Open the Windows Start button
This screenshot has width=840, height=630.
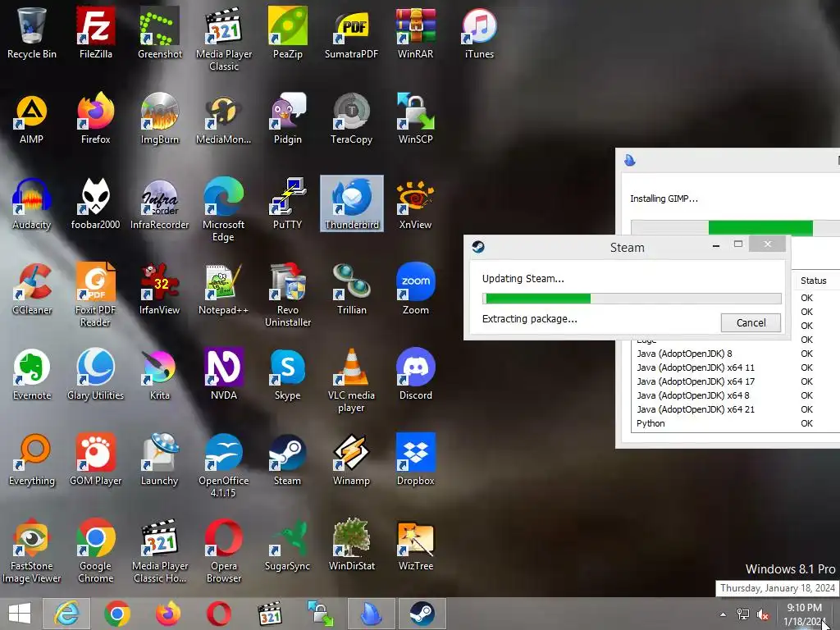pos(20,614)
